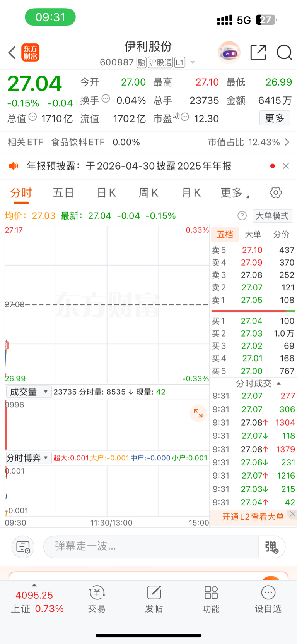This screenshot has height=644, width=297.
Task: Tap 买4 row at 27.01
Action: [x=253, y=358]
